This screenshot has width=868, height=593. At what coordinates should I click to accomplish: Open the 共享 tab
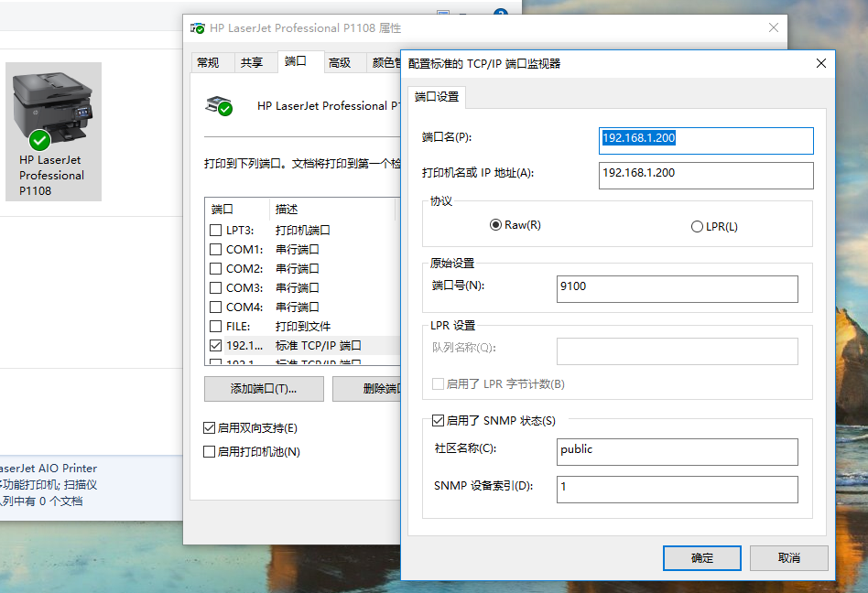point(252,62)
